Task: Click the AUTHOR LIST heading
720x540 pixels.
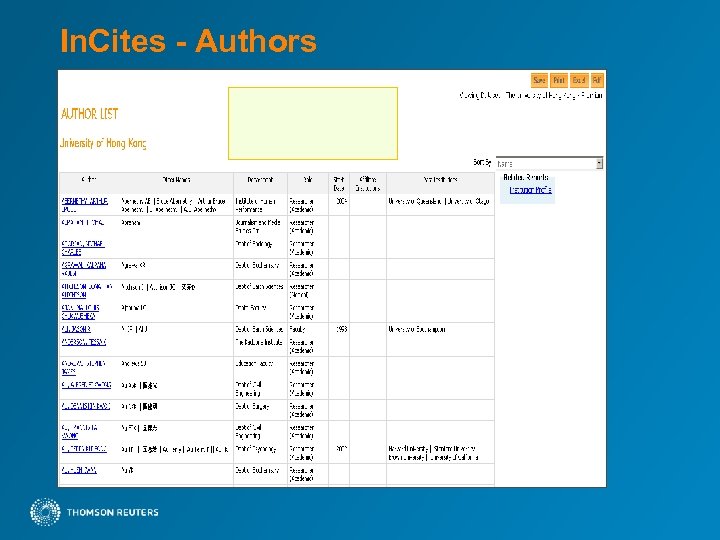Action: point(90,114)
